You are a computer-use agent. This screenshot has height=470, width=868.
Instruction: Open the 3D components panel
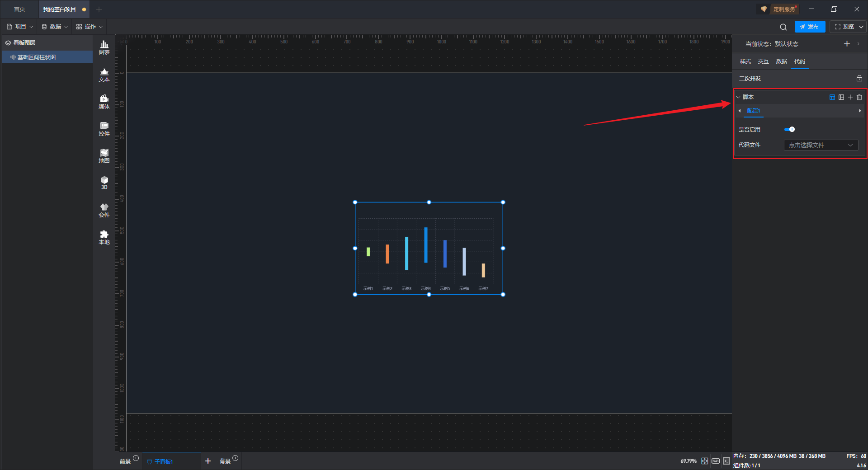point(104,183)
